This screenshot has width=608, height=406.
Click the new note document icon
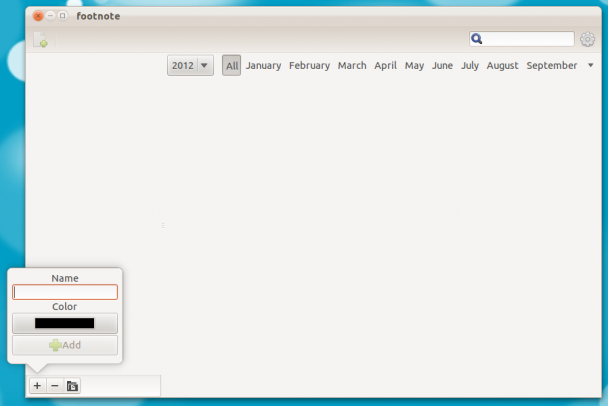coord(41,40)
